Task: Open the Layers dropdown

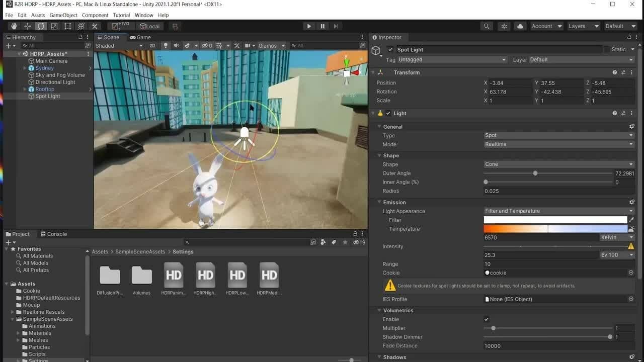Action: (x=584, y=26)
